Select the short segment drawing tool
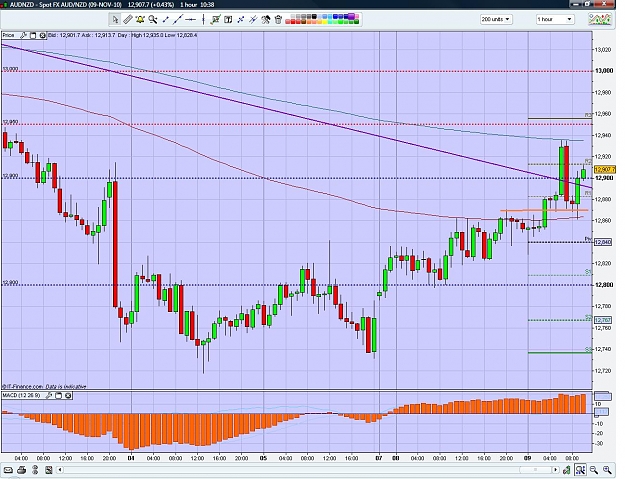Image resolution: width=625 pixels, height=479 pixels. click(x=165, y=19)
